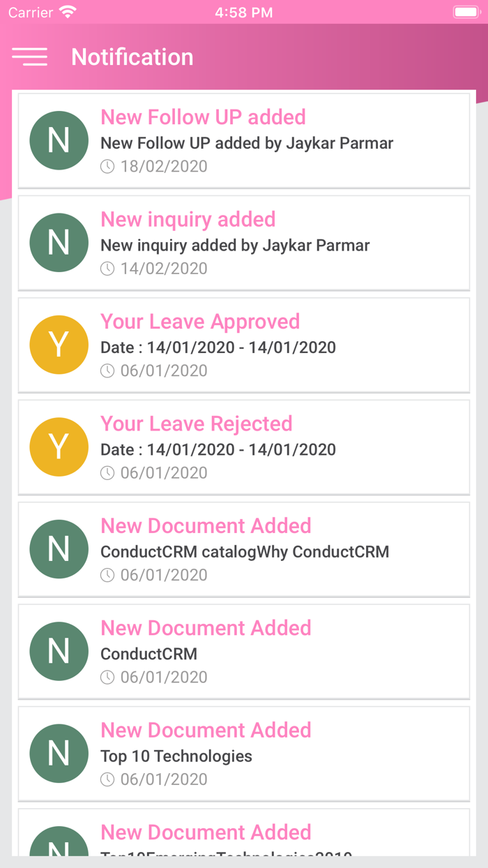The height and width of the screenshot is (868, 488).
Task: Click the yellow Y avatar for Leave Approved
Action: pos(59,345)
